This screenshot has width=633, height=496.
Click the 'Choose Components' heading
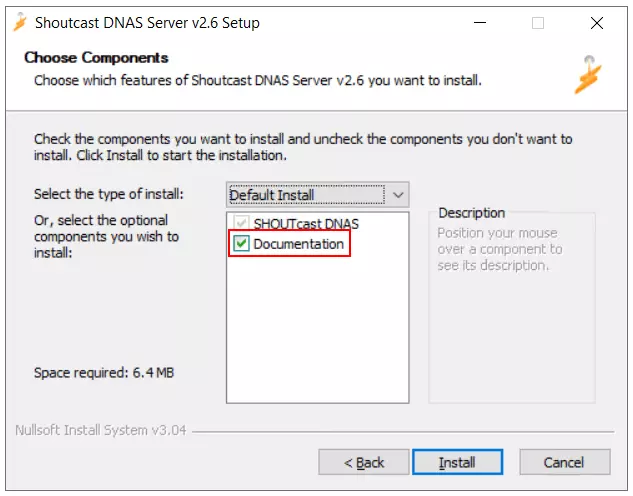point(96,58)
